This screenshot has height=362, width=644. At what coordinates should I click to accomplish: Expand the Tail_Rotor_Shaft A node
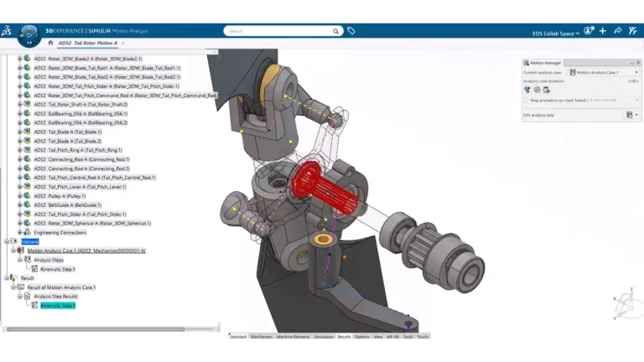[x=20, y=104]
